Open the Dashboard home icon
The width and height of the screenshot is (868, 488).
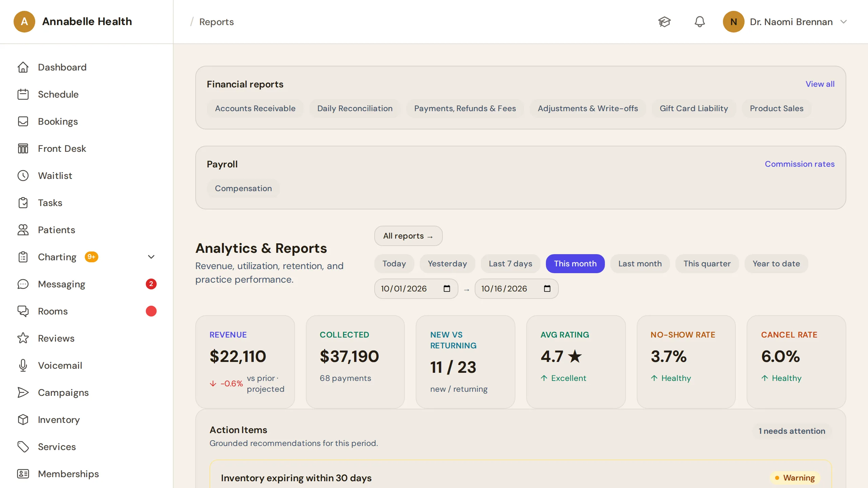(23, 67)
